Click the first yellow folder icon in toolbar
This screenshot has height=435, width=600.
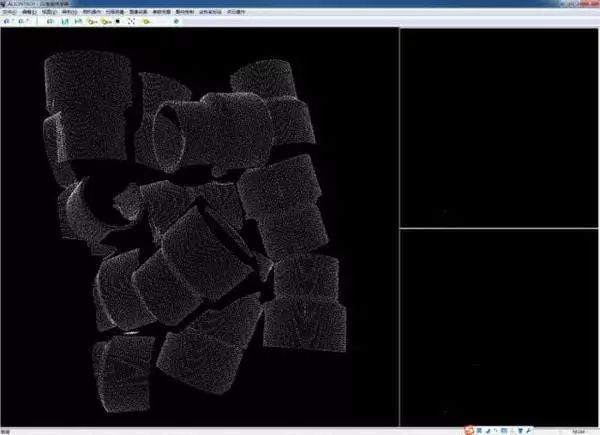[91, 21]
